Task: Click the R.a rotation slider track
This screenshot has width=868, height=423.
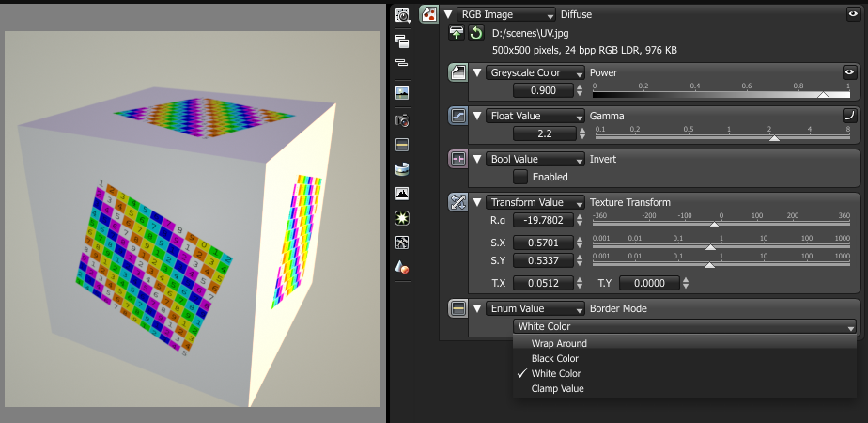Action: coord(721,224)
